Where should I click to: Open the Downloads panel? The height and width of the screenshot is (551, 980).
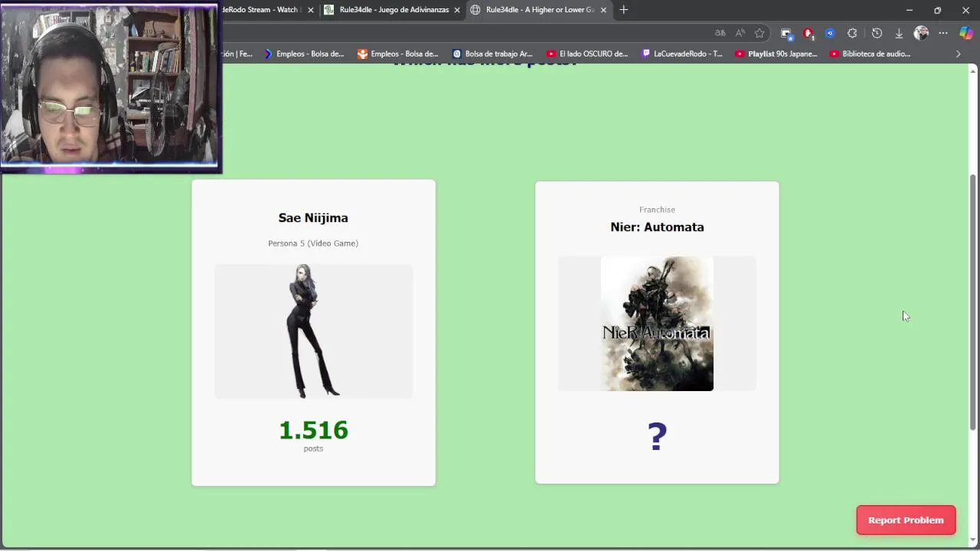tap(899, 33)
